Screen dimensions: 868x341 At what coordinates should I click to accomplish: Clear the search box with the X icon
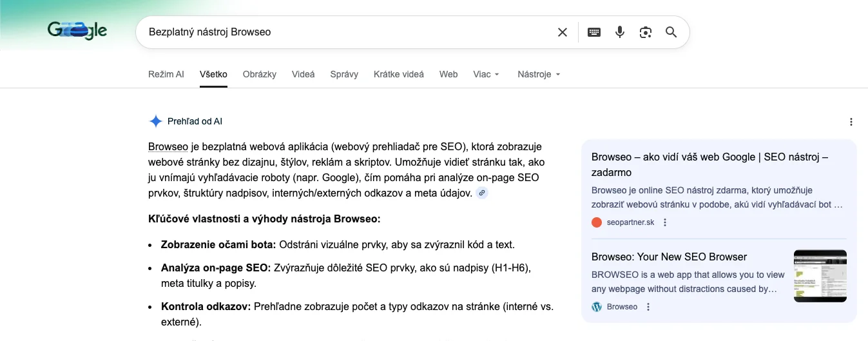pos(563,32)
